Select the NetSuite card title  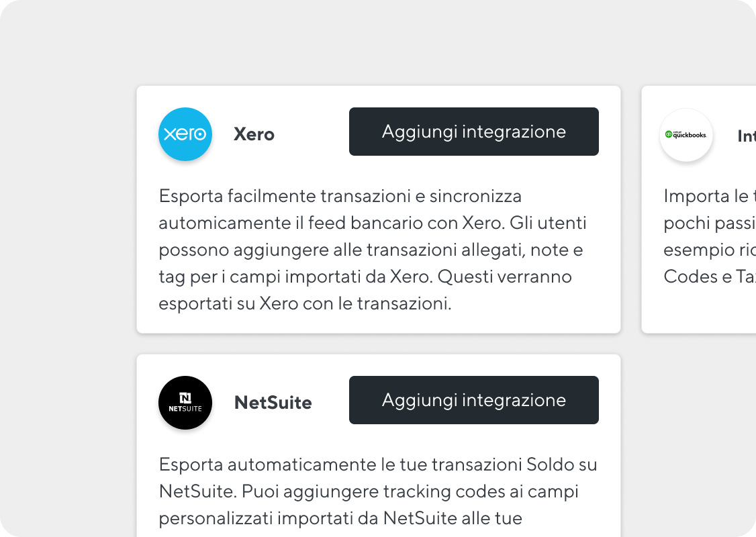click(x=273, y=403)
